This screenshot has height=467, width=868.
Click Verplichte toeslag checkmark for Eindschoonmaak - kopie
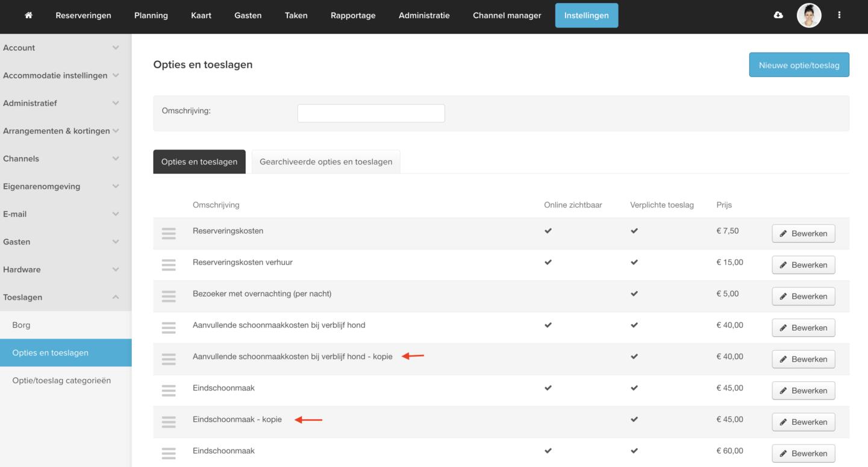point(634,419)
